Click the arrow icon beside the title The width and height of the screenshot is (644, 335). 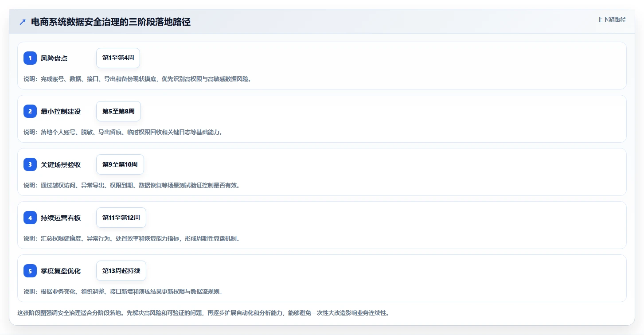tap(23, 22)
